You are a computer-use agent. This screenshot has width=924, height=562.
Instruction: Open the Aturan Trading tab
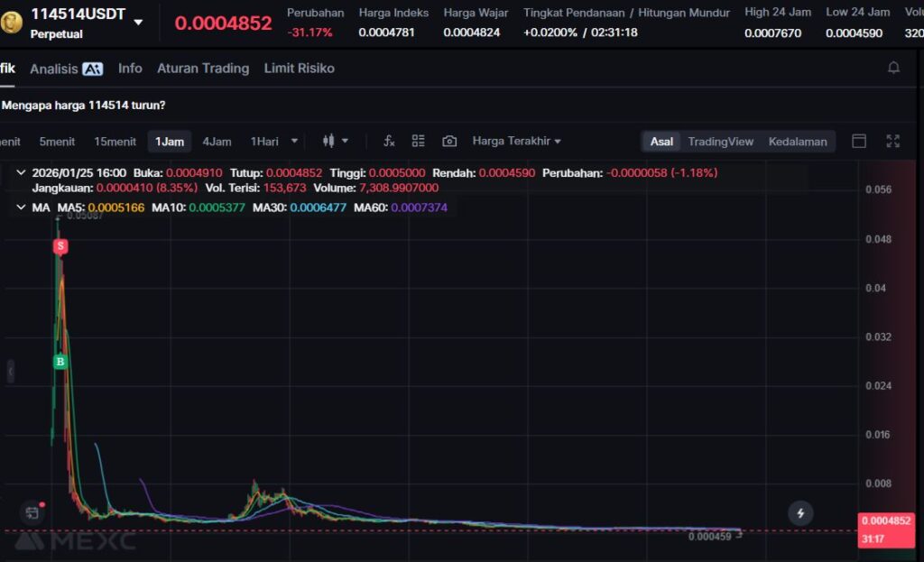coord(202,69)
